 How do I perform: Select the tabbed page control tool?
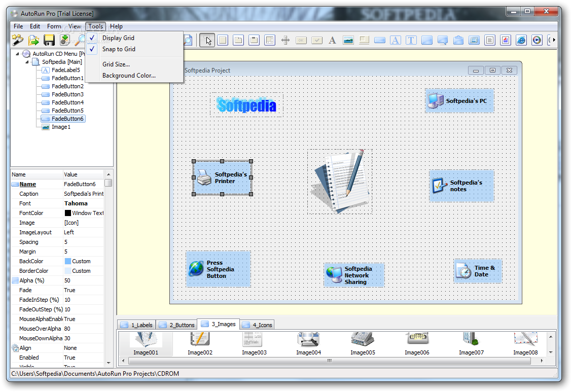point(238,40)
